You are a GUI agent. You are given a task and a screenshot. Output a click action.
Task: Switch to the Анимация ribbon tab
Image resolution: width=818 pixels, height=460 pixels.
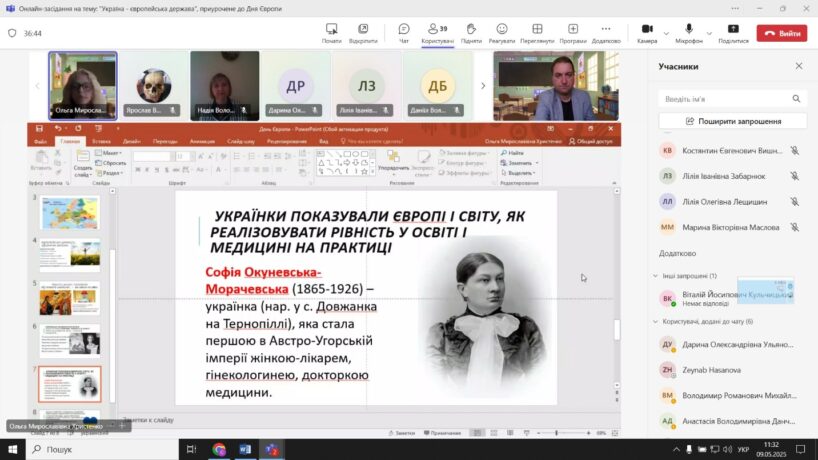click(x=201, y=142)
